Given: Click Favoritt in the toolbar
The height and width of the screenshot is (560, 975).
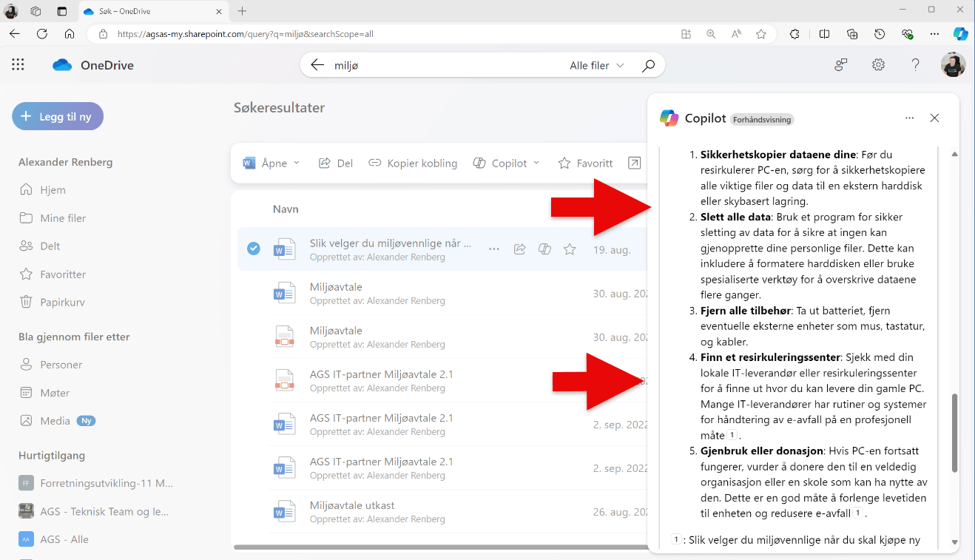Looking at the screenshot, I should click(585, 163).
